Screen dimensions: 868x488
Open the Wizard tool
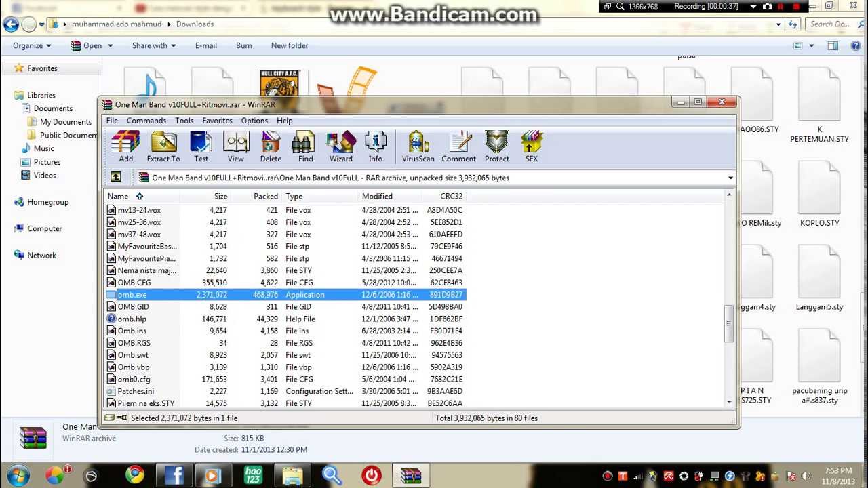[341, 147]
